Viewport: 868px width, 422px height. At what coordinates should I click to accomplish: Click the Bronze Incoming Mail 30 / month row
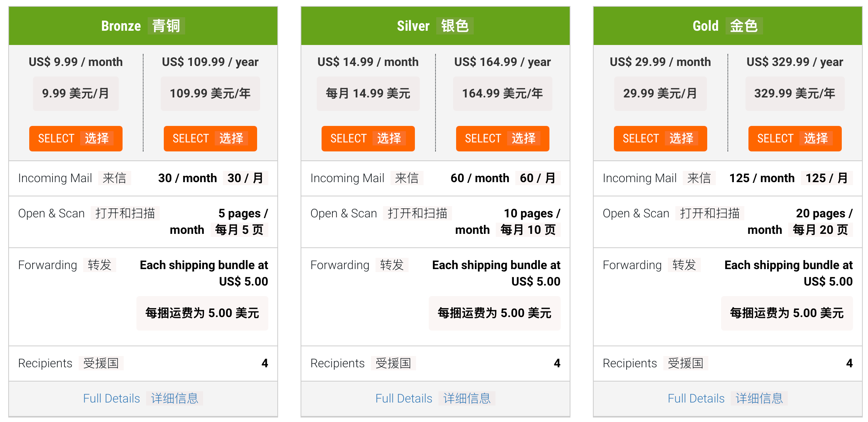tap(143, 178)
